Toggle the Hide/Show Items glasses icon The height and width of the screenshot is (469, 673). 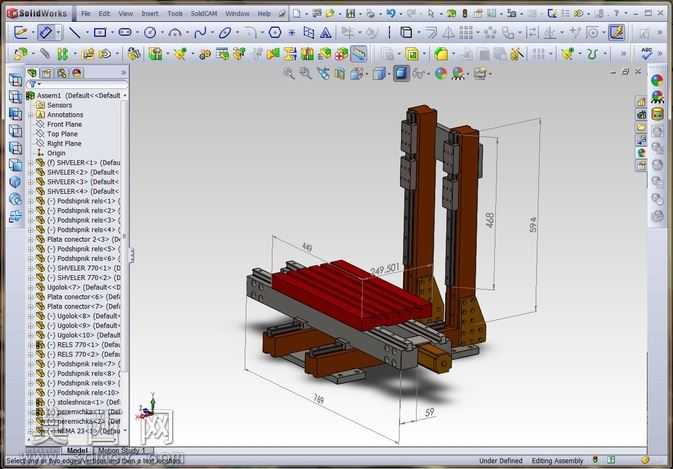pos(417,74)
